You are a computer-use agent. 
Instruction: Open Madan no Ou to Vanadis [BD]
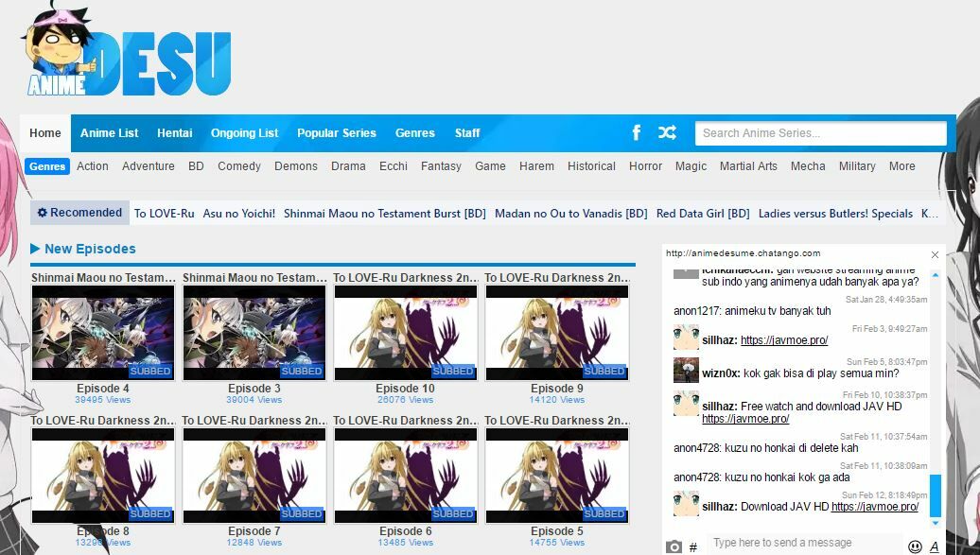571,214
